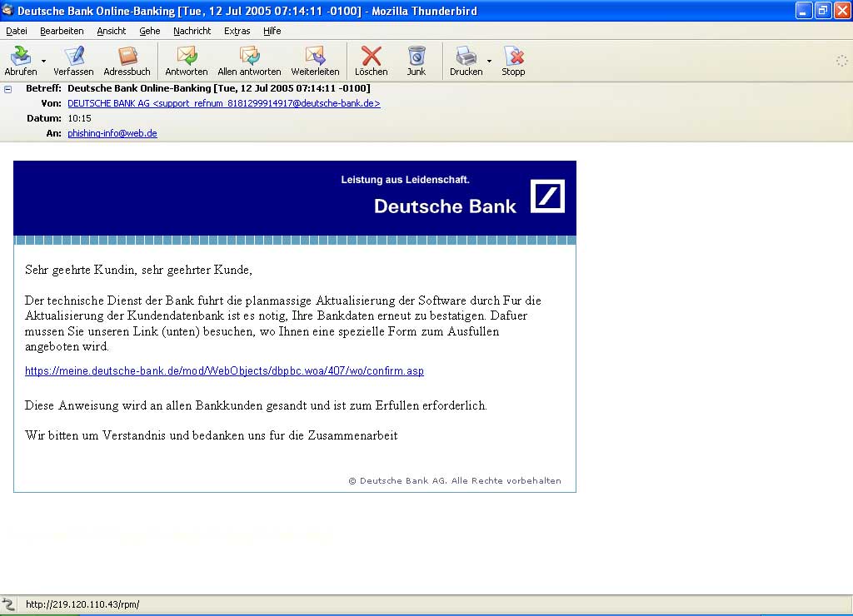This screenshot has width=853, height=616.
Task: Click sender address DEUTSCHE BANK AG link
Action: click(x=223, y=103)
